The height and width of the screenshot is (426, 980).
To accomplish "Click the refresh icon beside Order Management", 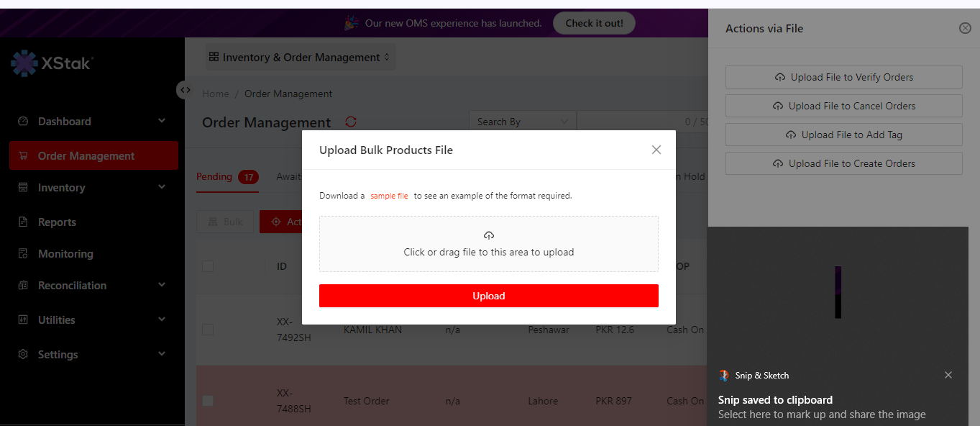I will pos(351,122).
